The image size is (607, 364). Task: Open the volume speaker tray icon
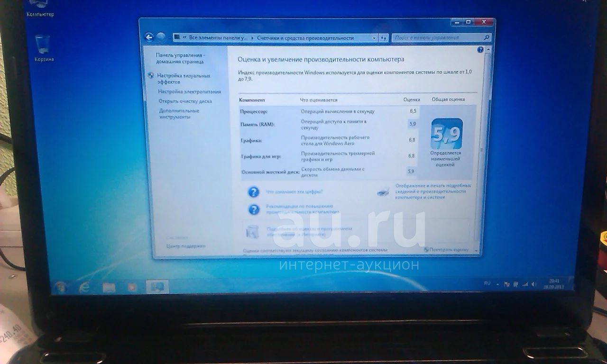click(x=534, y=284)
